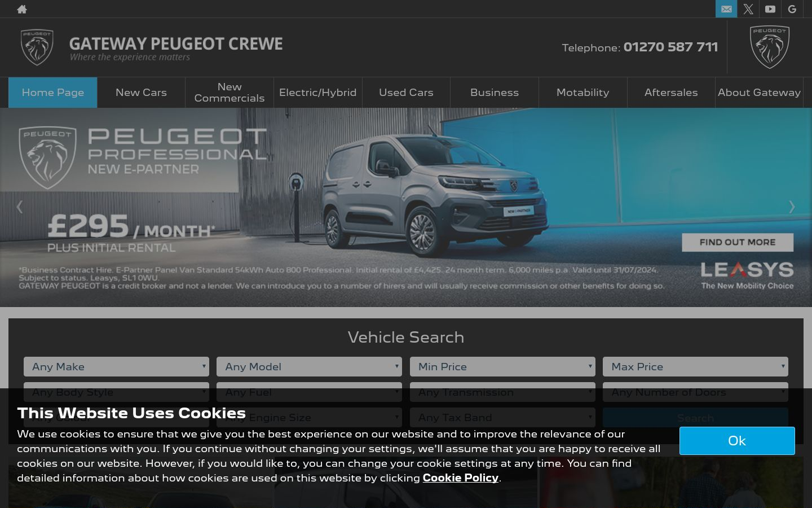812x508 pixels.
Task: Expand the Any Model dropdown
Action: coord(309,366)
